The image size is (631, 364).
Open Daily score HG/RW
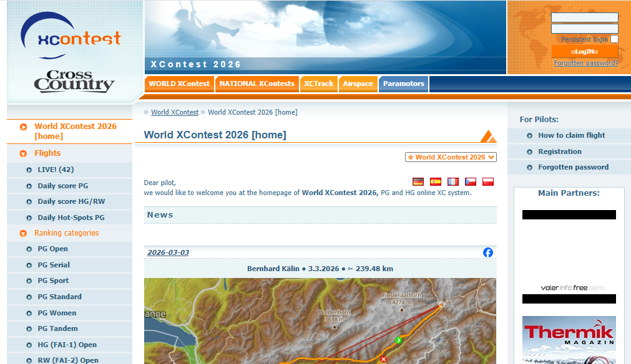70,201
